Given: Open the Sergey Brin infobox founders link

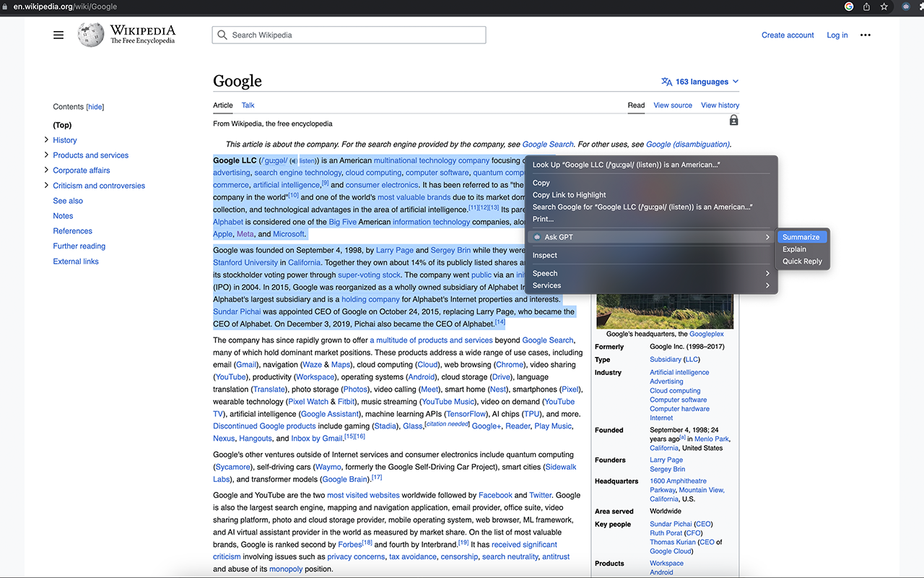Looking at the screenshot, I should tap(667, 469).
